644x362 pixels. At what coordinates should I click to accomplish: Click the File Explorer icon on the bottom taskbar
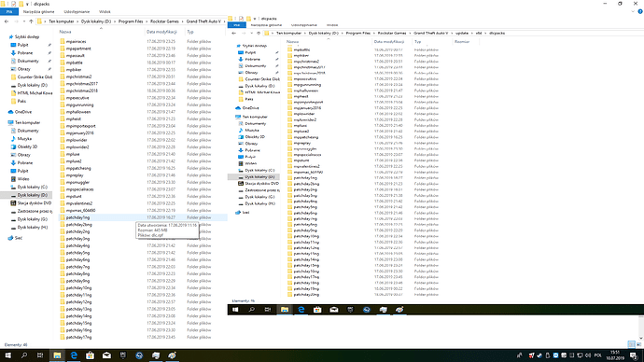tap(57, 355)
